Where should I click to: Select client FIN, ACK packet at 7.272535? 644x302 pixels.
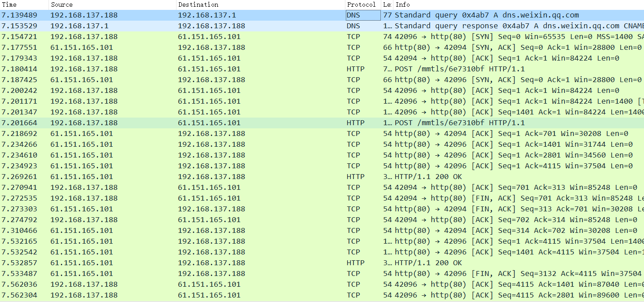click(322, 198)
